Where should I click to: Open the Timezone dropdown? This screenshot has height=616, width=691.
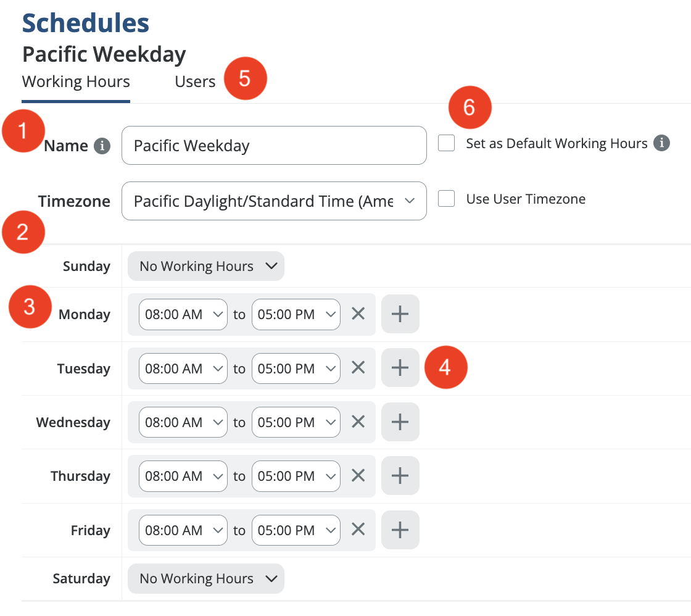coord(274,201)
